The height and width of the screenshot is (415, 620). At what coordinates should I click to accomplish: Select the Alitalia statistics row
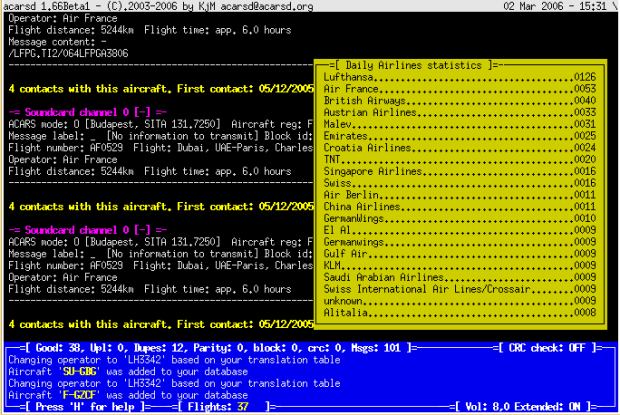[460, 313]
